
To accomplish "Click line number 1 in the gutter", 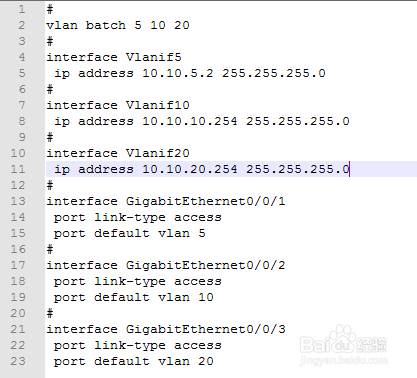I will [22, 9].
